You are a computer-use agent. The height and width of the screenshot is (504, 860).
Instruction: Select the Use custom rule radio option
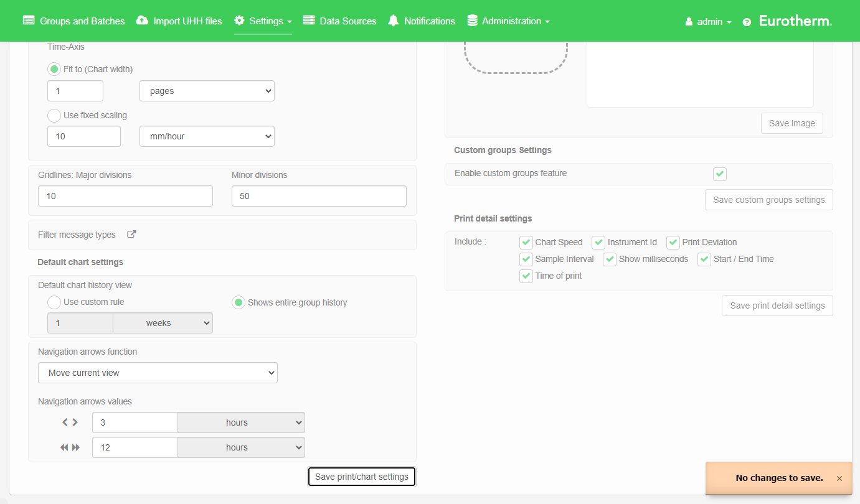54,302
